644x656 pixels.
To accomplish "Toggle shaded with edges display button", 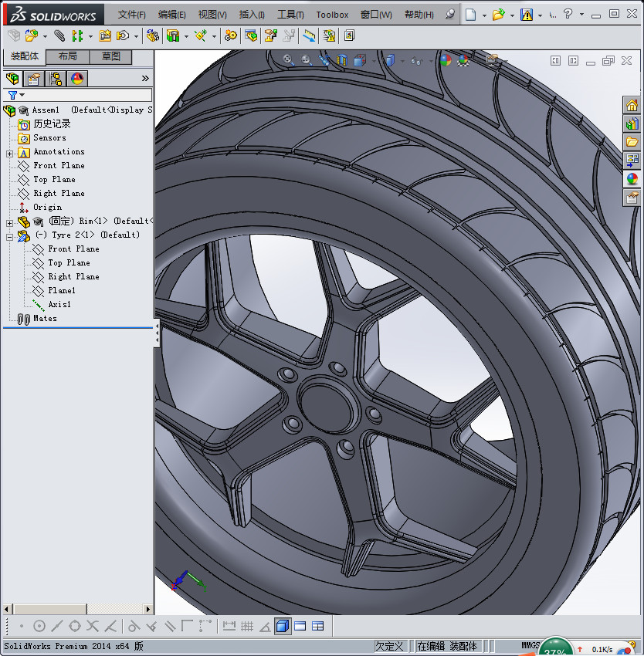I will pos(282,626).
